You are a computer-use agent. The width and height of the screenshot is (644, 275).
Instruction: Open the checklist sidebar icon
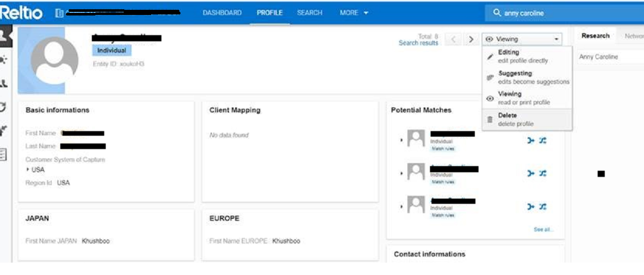point(3,154)
